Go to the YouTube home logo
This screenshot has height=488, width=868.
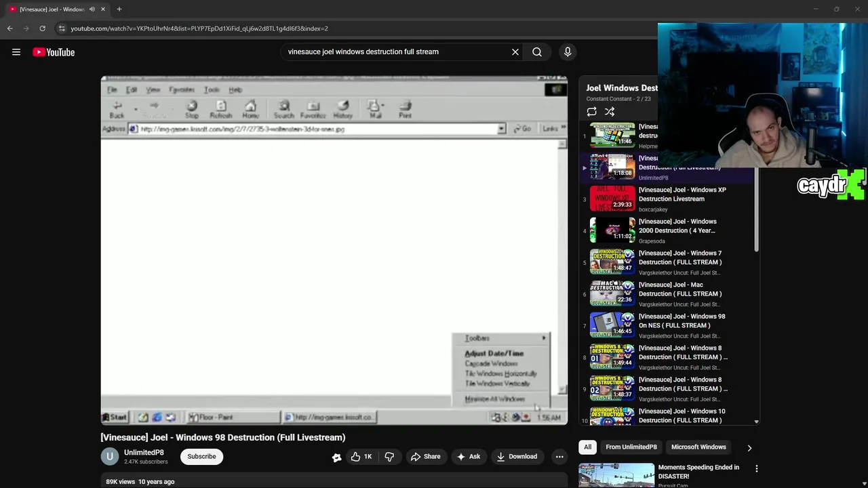[54, 52]
